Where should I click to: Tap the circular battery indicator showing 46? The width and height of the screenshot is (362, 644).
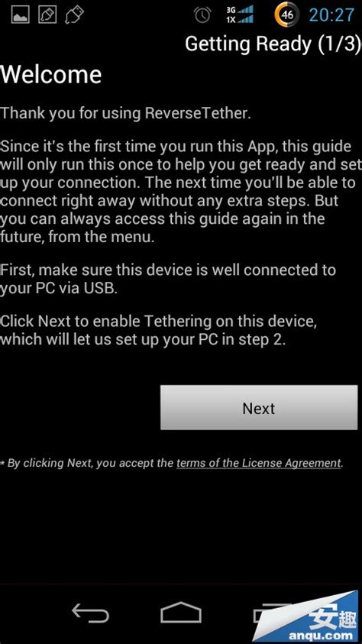tap(287, 15)
